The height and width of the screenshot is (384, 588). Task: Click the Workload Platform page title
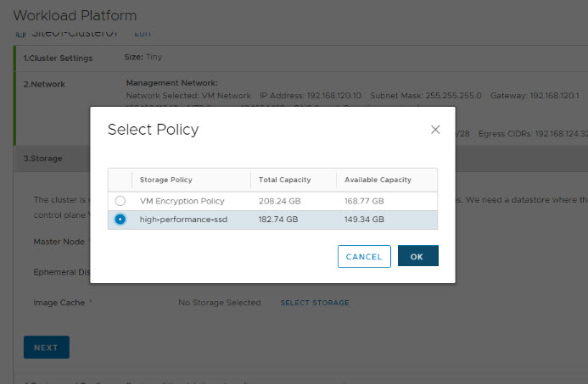[75, 15]
